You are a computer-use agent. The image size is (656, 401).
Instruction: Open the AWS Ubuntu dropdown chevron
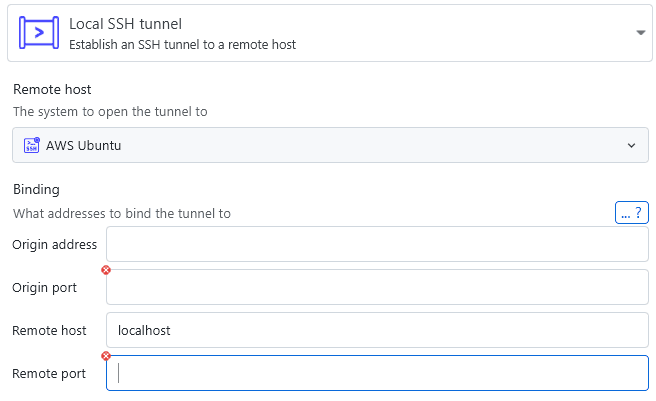(x=631, y=145)
